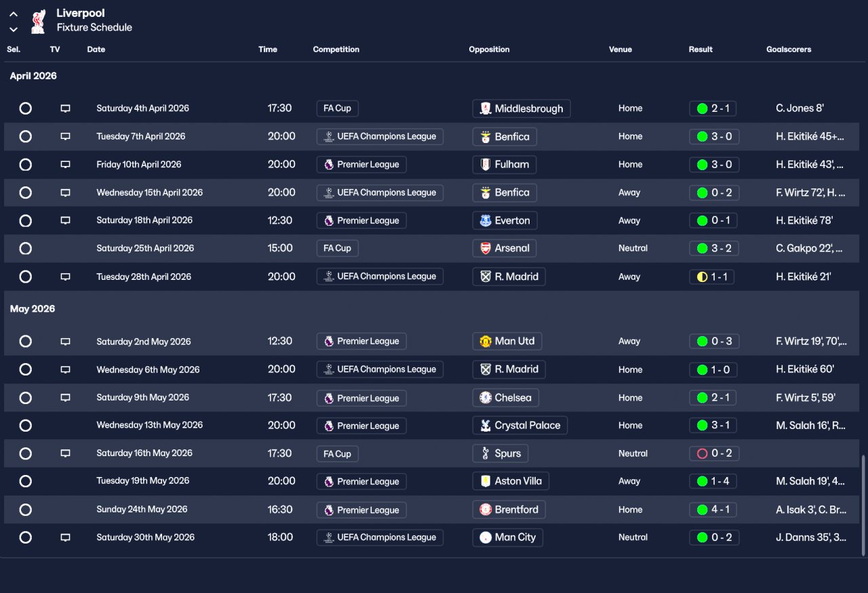Click the TV icon for Saturday 16th May
Screen dimensions: 868x593
[65, 453]
